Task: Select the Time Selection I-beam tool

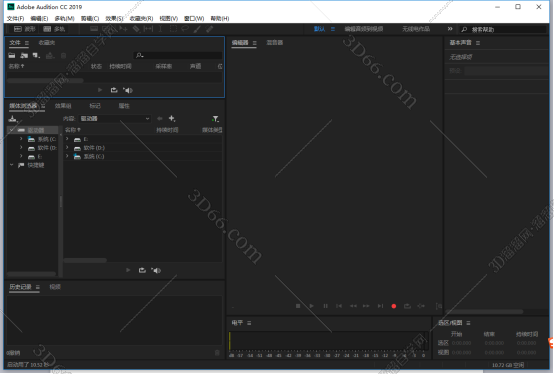Action: click(160, 29)
